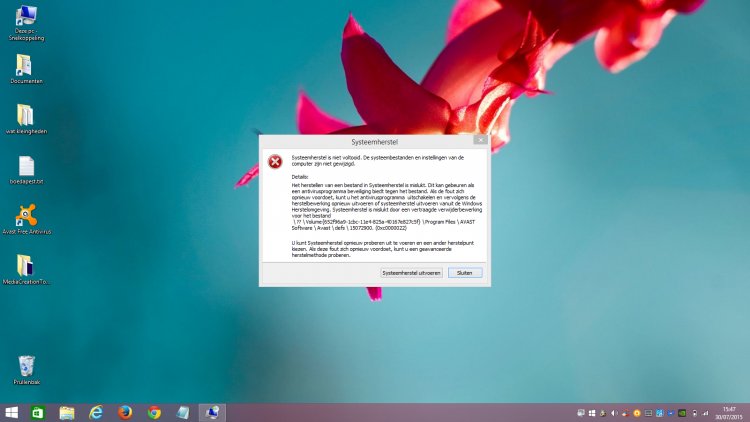Screen dimensions: 750x422
Task: Open the 'wat kleinigheden' folder
Action: pyautogui.click(x=26, y=119)
